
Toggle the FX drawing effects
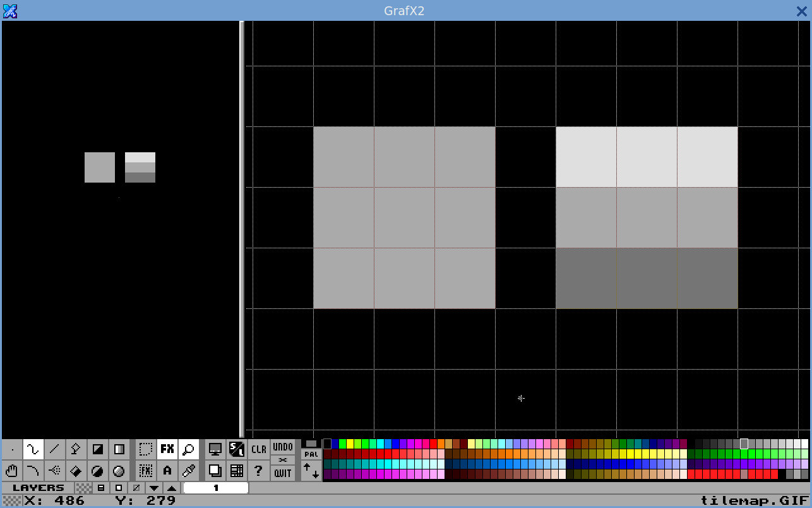[x=167, y=449]
